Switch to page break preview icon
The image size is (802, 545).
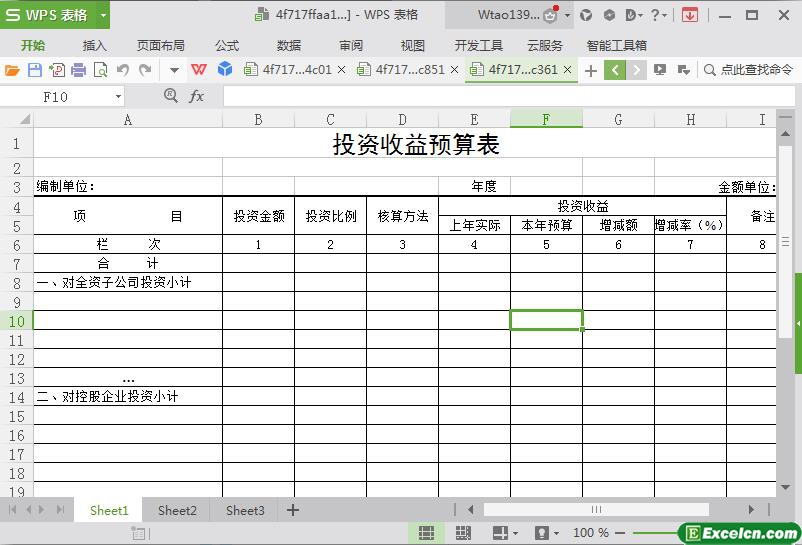click(463, 533)
